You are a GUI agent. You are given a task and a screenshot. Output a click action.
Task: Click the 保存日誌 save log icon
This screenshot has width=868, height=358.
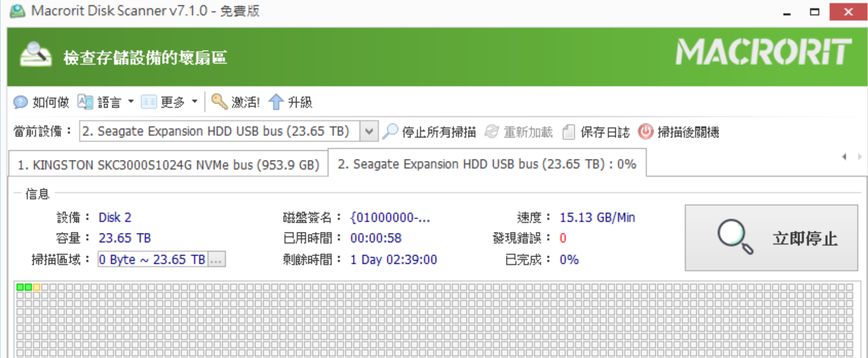point(568,132)
